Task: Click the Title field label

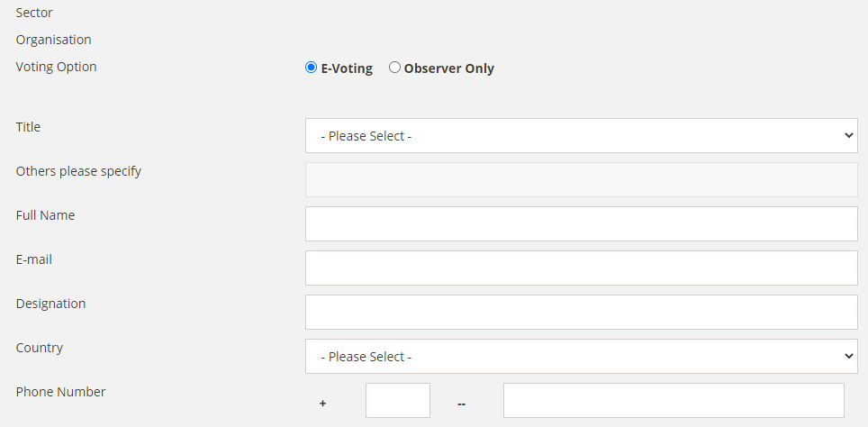Action: [x=28, y=127]
